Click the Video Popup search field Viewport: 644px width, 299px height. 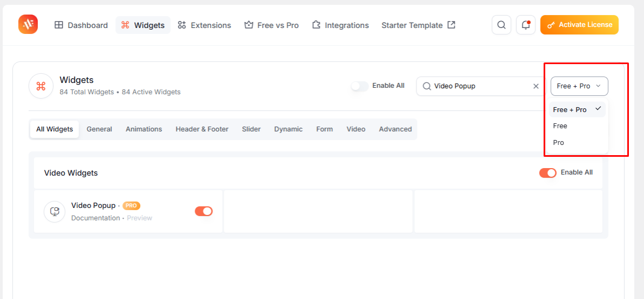click(x=479, y=86)
